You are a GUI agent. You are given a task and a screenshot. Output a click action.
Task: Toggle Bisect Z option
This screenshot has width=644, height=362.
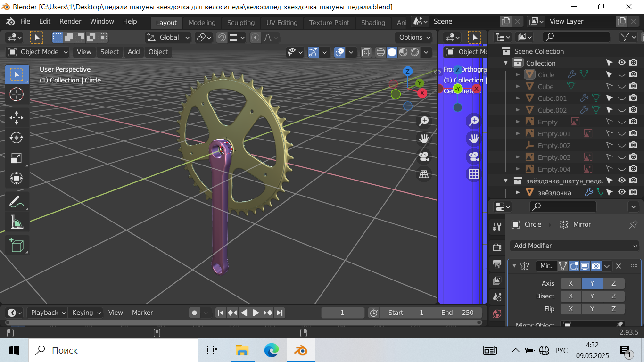pyautogui.click(x=613, y=296)
